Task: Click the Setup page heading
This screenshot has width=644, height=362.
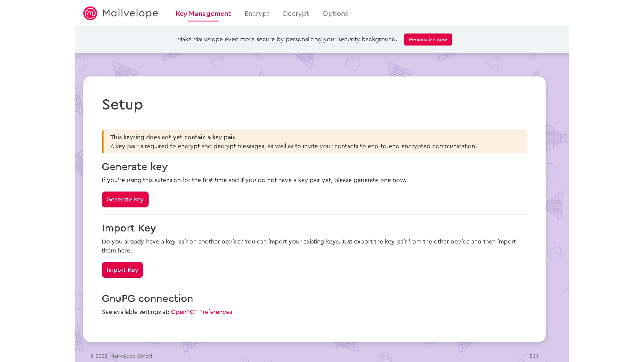Action: (x=122, y=105)
